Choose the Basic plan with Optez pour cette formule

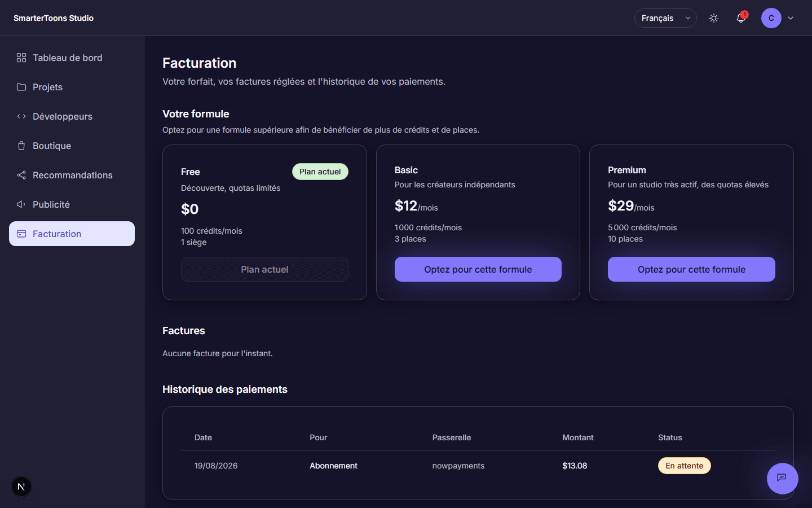click(x=478, y=269)
